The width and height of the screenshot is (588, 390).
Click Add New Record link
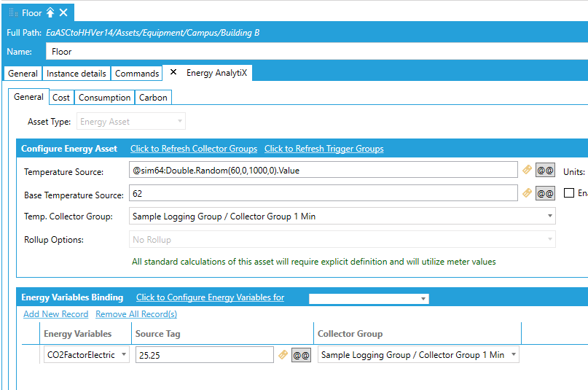click(56, 314)
